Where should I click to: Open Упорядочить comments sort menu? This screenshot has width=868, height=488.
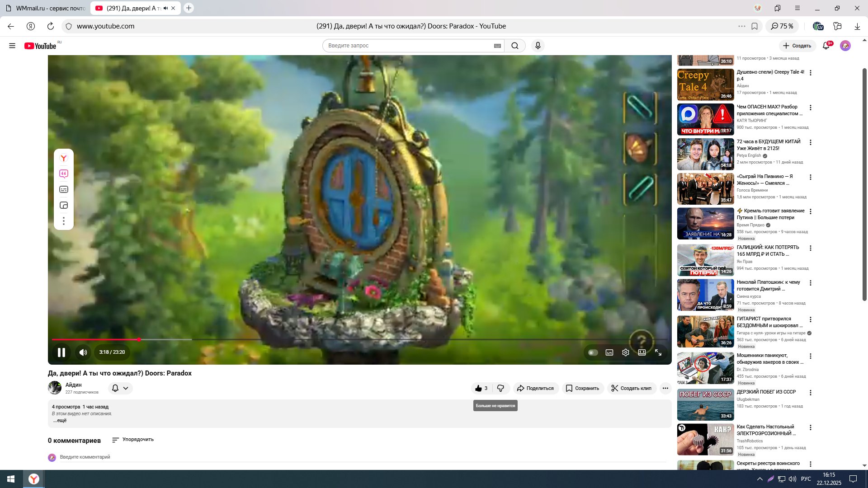pos(133,440)
